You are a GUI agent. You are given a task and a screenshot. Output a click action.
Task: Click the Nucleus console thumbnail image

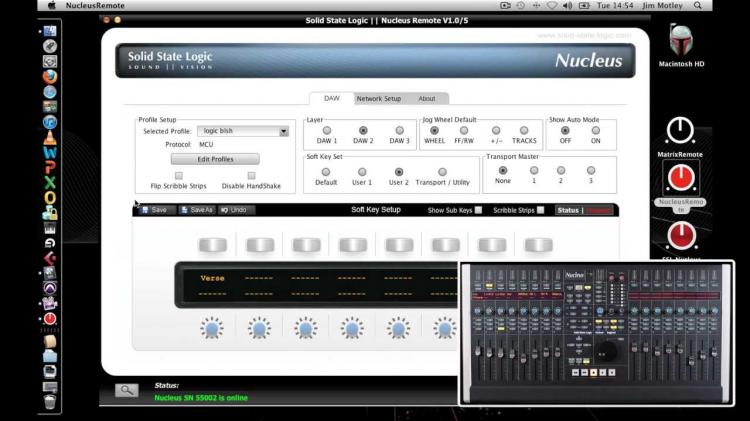coord(596,333)
